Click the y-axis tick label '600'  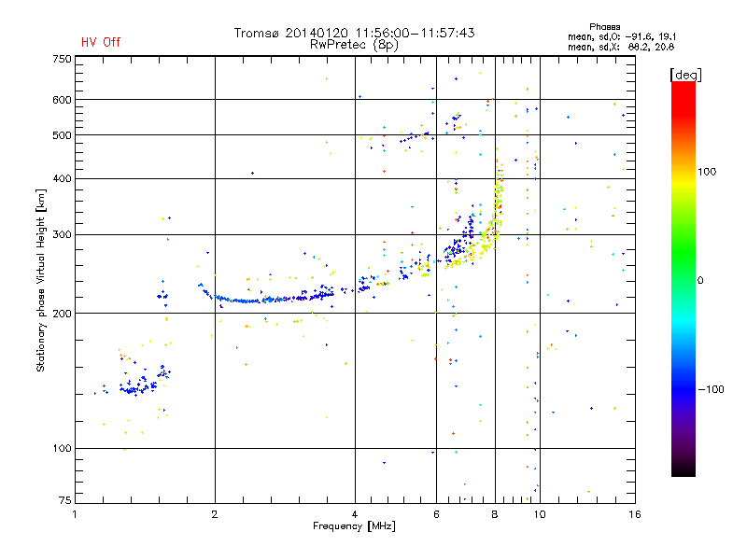click(x=62, y=100)
